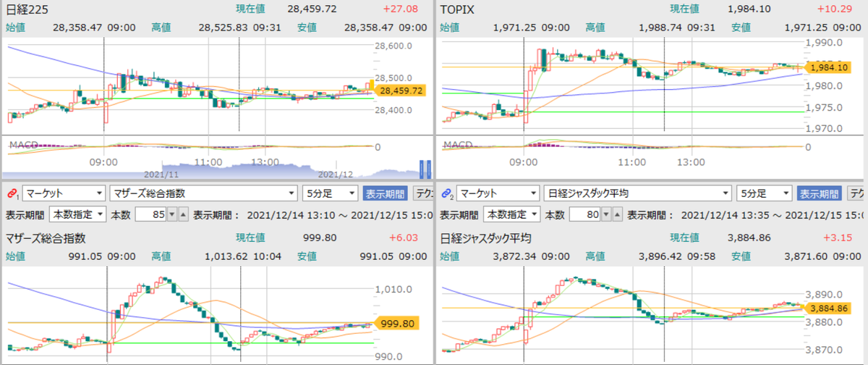The height and width of the screenshot is (365, 868).
Task: Increase 本数 with the up arrow beside 85
Action: (x=183, y=215)
